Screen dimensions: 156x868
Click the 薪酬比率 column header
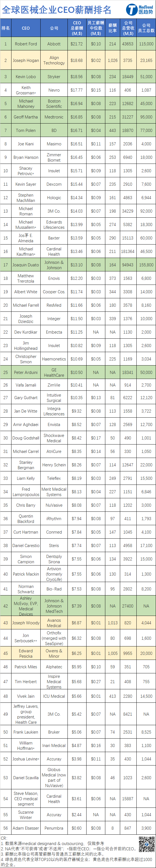pyautogui.click(x=113, y=28)
